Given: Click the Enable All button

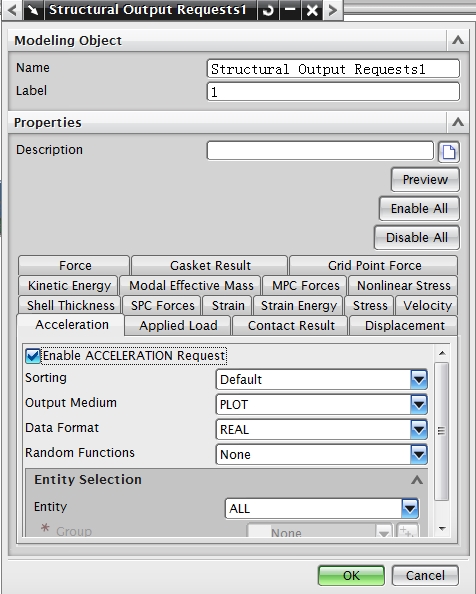Looking at the screenshot, I should click(419, 208).
